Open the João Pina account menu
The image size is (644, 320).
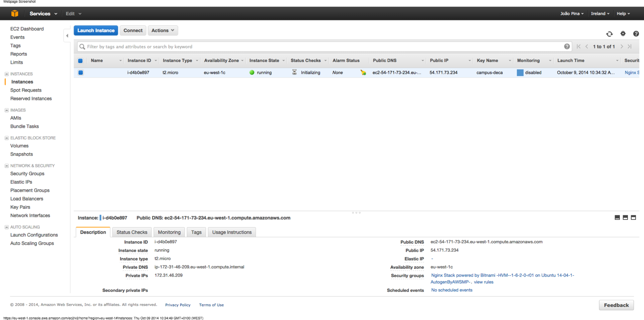click(572, 14)
